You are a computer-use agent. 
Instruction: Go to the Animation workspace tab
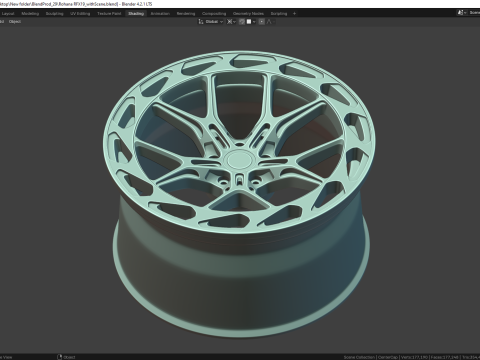[x=160, y=14]
